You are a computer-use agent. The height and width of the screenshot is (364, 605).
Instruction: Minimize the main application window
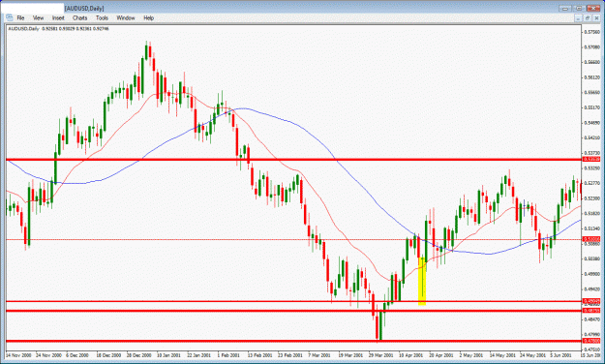565,8
